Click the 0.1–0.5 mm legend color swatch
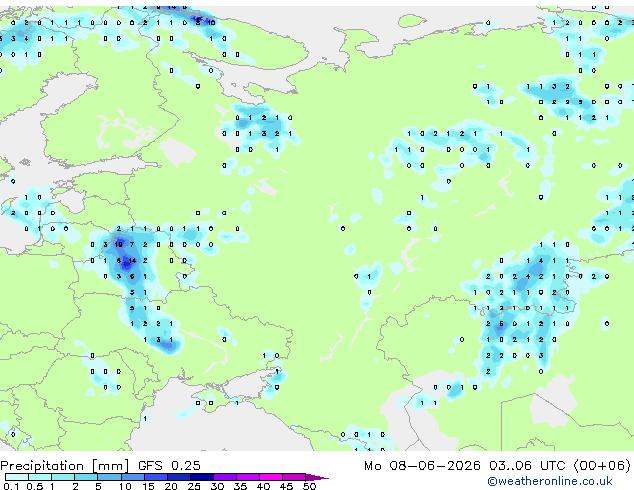634x490 pixels. pos(17,477)
